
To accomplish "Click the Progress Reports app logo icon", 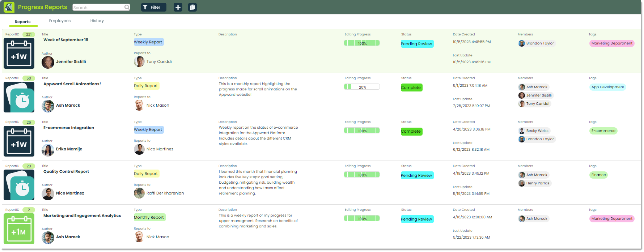I will point(9,7).
